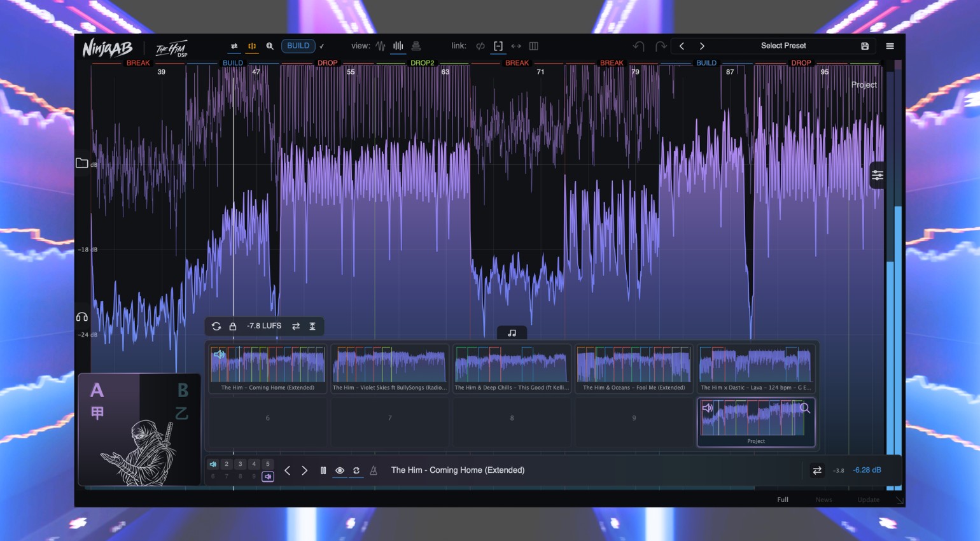Click the vertical compress icon after LUFS
980x541 pixels.
312,326
